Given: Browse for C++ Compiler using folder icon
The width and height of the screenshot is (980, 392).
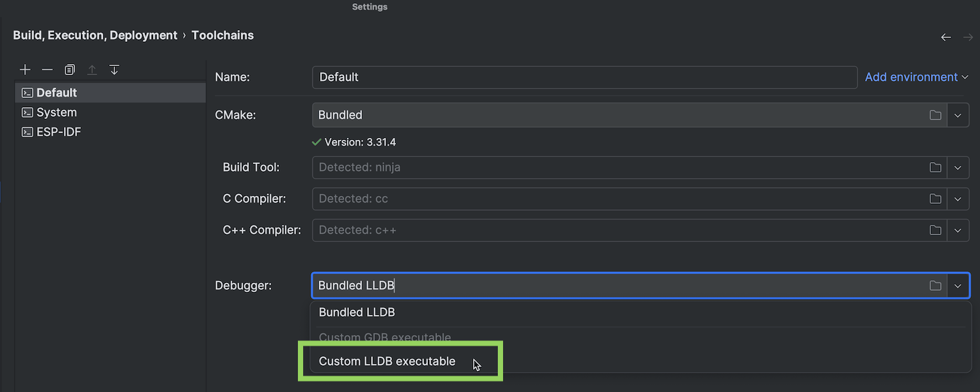Looking at the screenshot, I should click(x=936, y=230).
